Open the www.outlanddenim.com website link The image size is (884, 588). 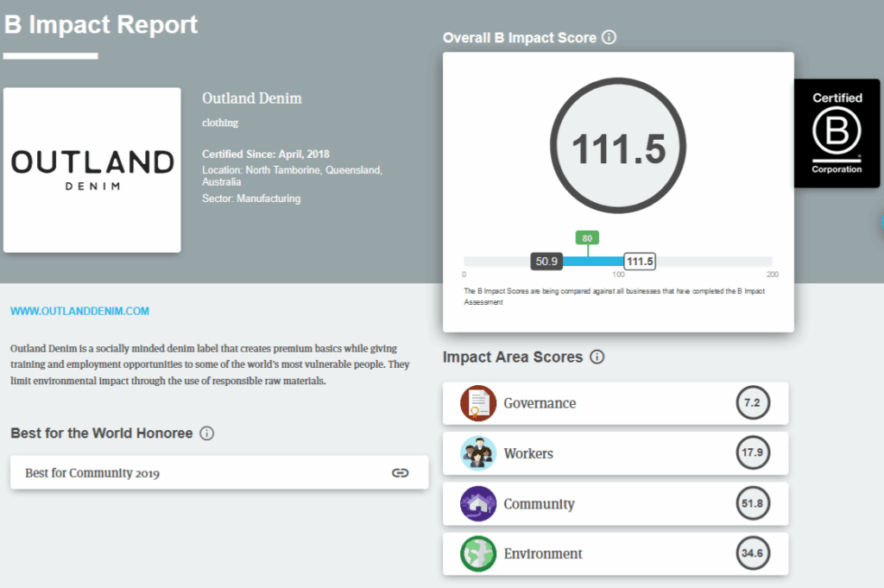coord(79,311)
